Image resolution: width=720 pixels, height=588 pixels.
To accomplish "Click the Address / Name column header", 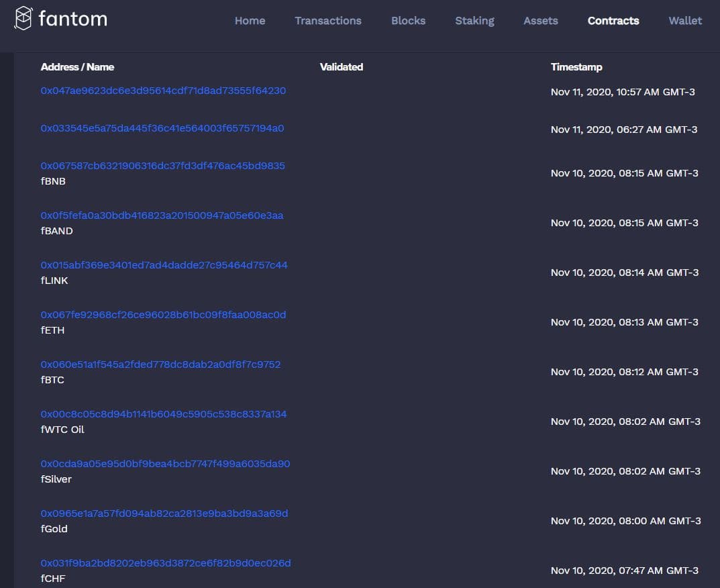I will tap(77, 67).
